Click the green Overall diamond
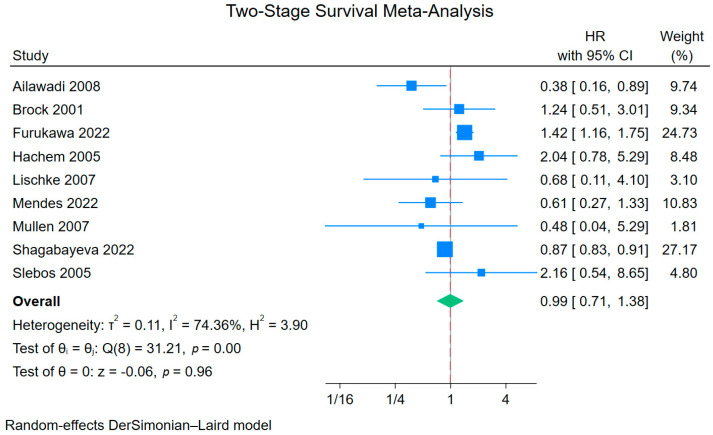This screenshot has width=713, height=435. coord(450,301)
